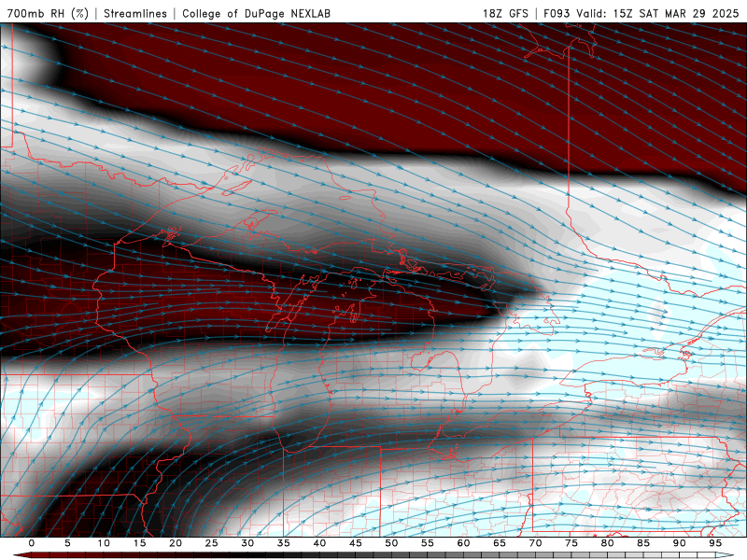Click the '55' value on the color scale

428,543
